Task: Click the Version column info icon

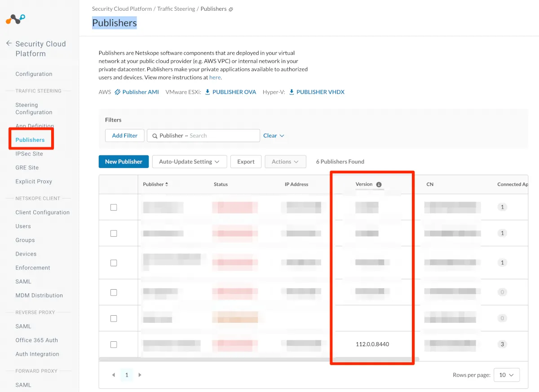Action: point(379,185)
